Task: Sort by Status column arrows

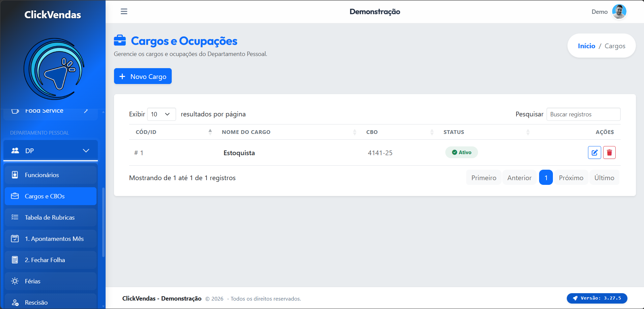Action: (x=528, y=132)
